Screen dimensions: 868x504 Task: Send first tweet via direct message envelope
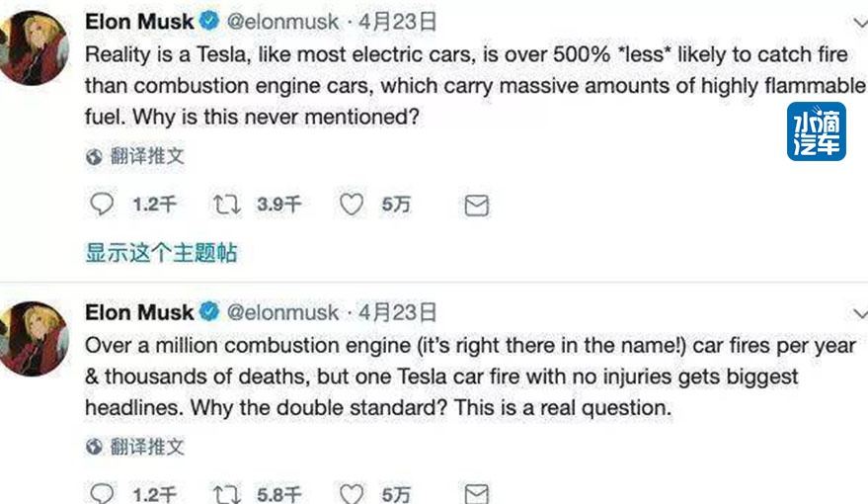coord(477,205)
